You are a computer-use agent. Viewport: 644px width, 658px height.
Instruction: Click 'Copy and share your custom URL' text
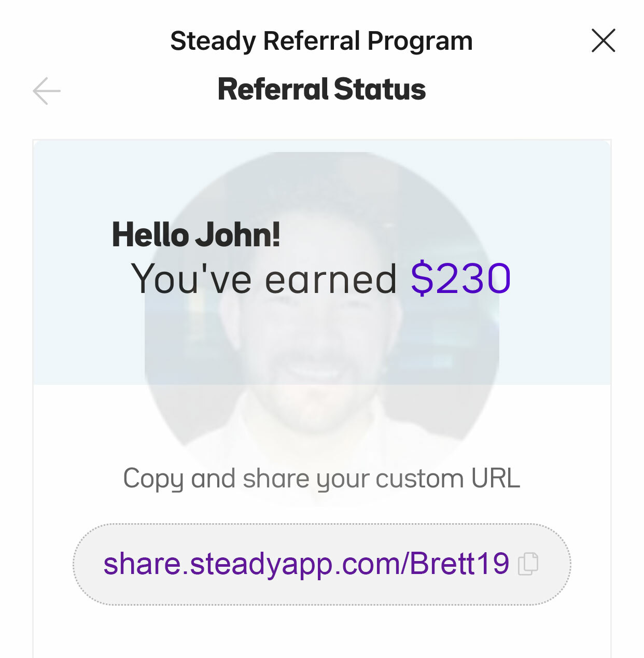[x=321, y=478]
